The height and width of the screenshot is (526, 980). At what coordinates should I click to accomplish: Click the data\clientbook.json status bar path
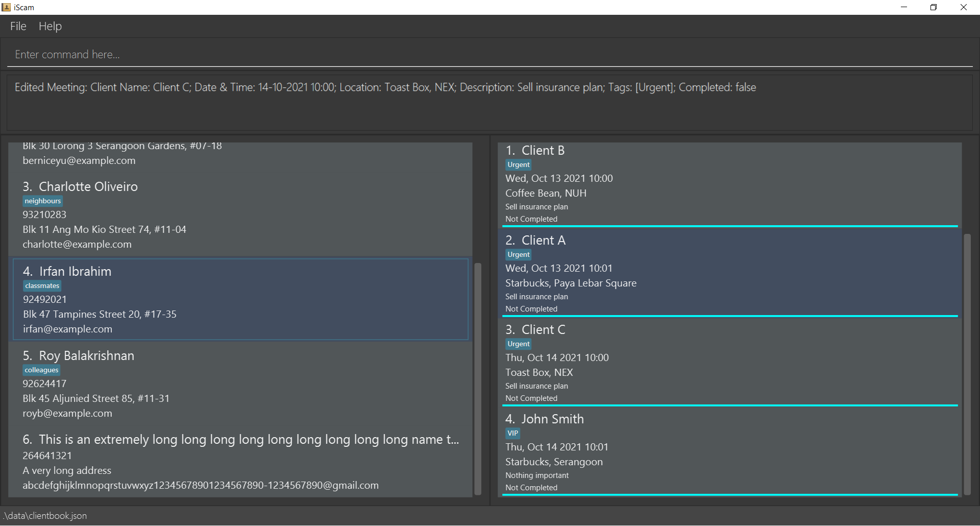tap(45, 516)
